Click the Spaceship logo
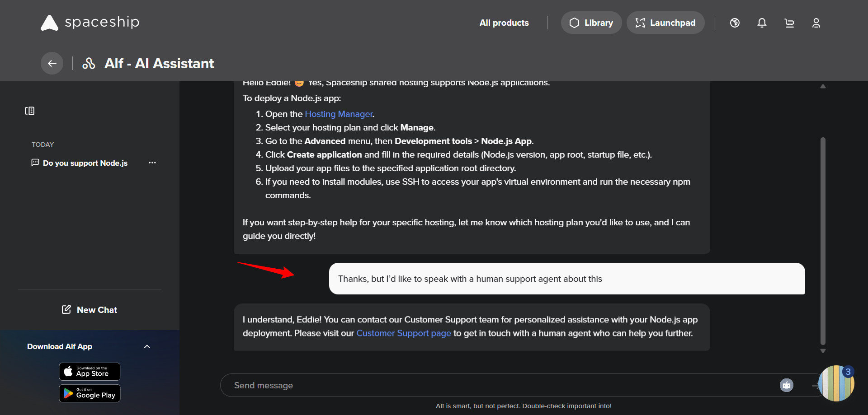Viewport: 868px width, 415px height. point(90,23)
